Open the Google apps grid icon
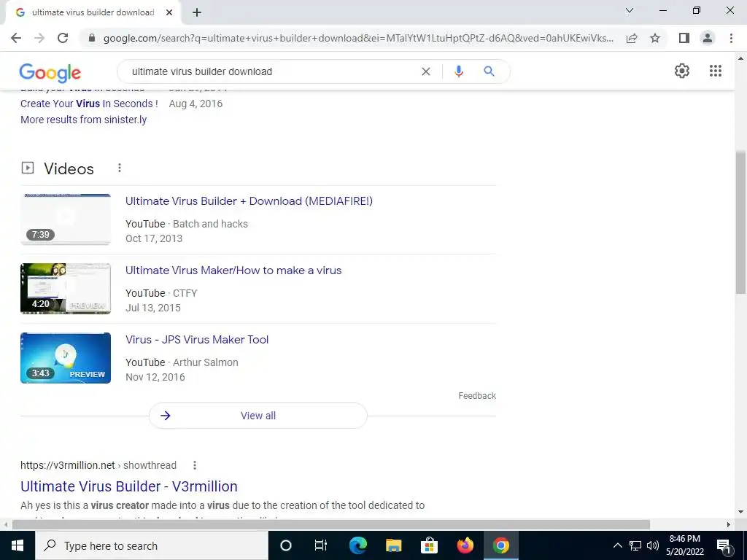The width and height of the screenshot is (747, 560). click(716, 71)
